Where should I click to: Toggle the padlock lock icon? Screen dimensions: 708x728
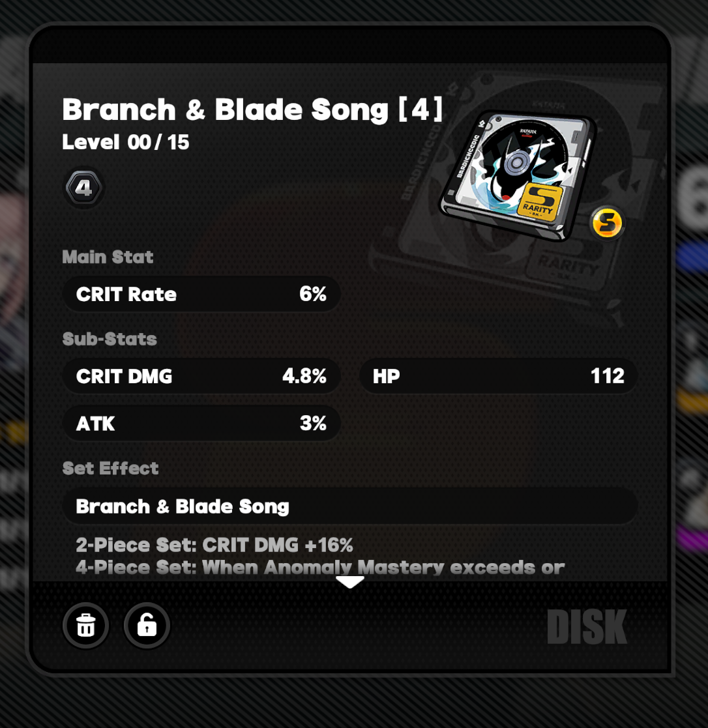point(147,626)
